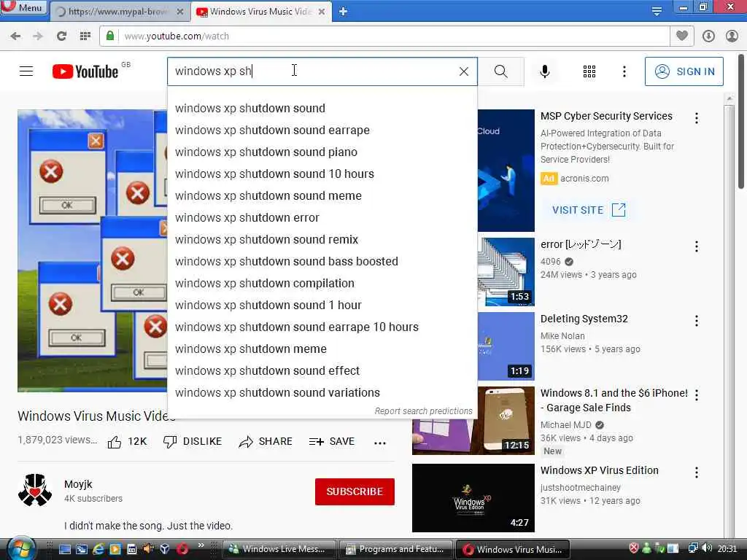
Task: Open more actions ellipsis under video
Action: pyautogui.click(x=379, y=443)
